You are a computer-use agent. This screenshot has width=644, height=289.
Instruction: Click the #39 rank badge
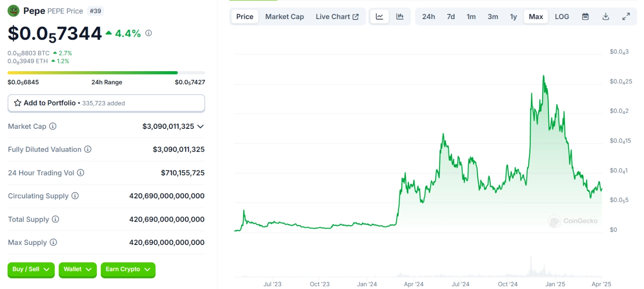point(95,11)
